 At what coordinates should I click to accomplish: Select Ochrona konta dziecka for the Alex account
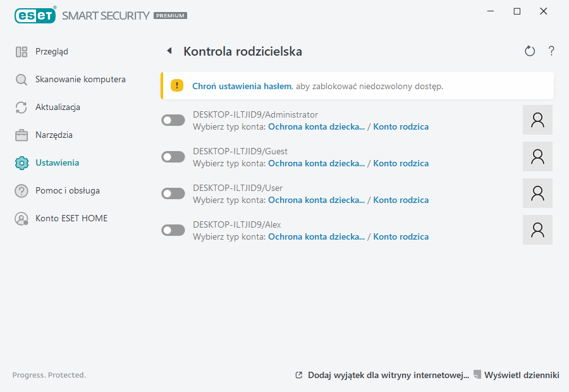click(x=316, y=237)
